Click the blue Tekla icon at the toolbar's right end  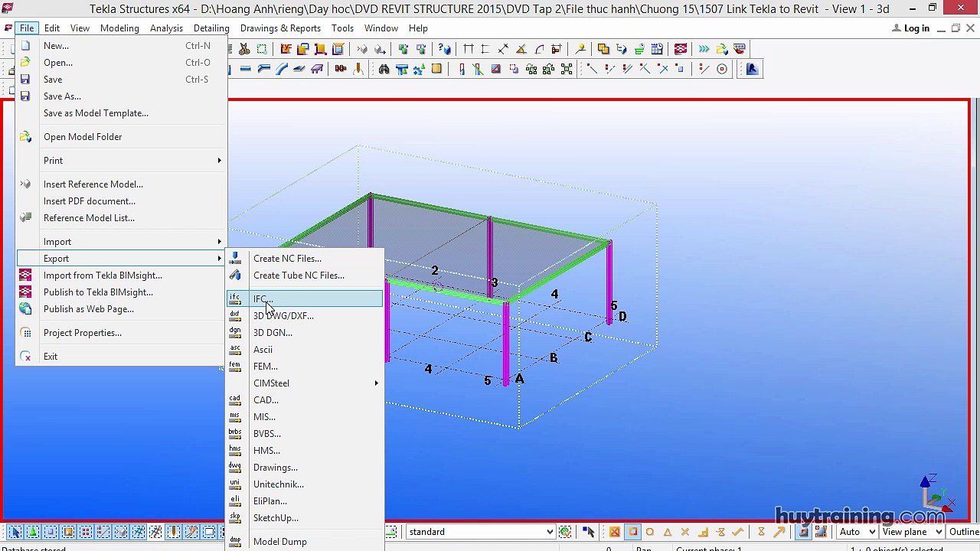point(752,69)
